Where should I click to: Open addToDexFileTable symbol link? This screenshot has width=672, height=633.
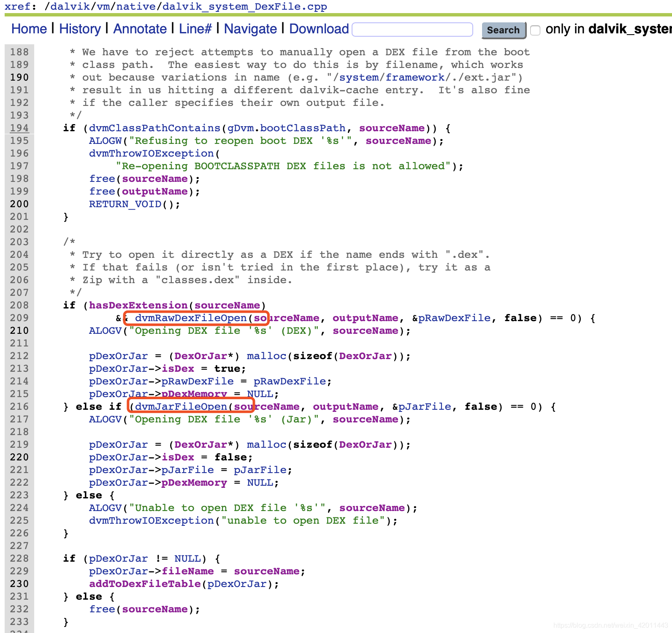click(x=145, y=584)
